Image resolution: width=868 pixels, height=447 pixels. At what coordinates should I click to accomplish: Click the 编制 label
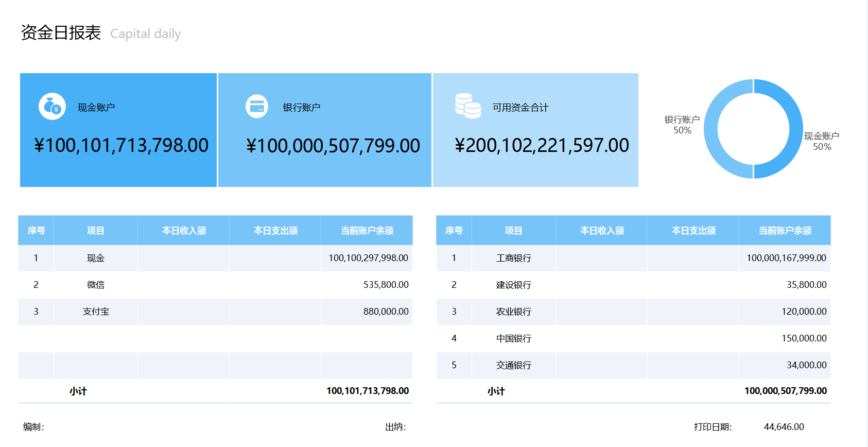pyautogui.click(x=33, y=427)
